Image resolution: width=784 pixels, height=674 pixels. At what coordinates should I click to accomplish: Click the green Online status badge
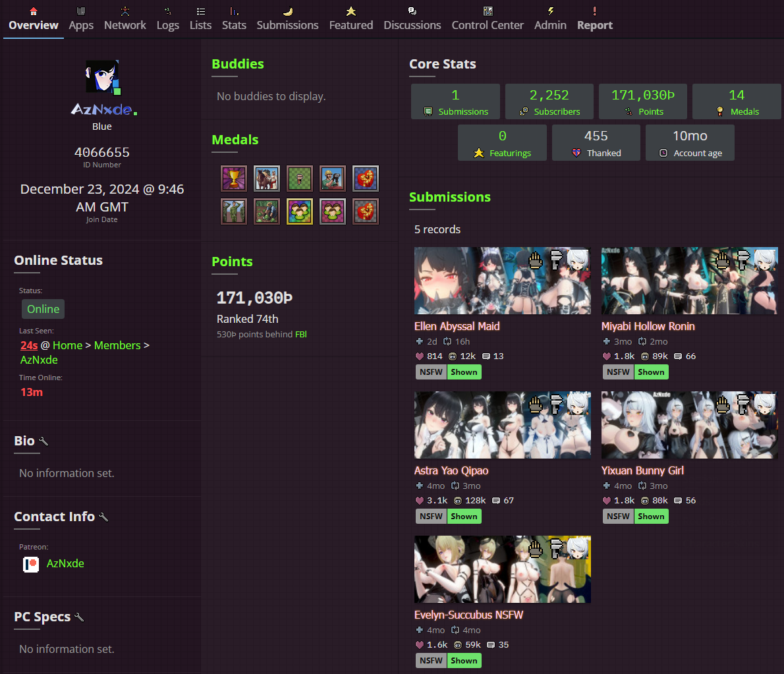pos(43,309)
